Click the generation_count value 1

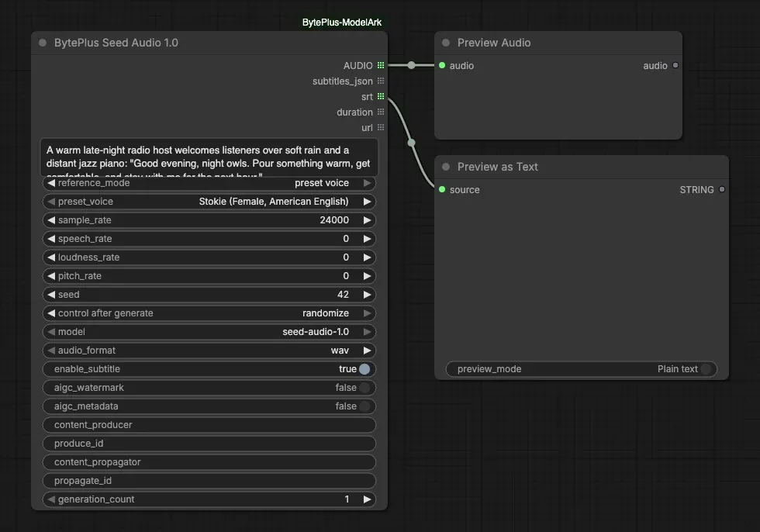click(347, 499)
